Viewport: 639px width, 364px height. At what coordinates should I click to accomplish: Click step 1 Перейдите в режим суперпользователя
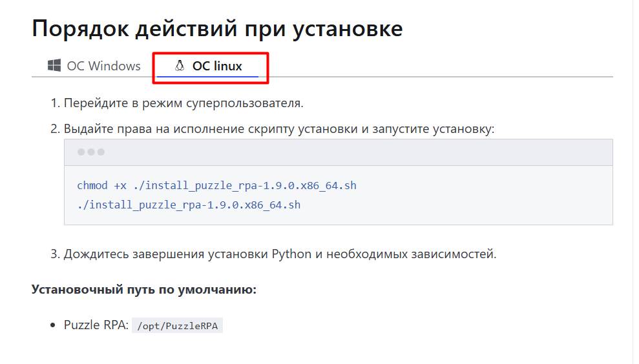tap(183, 103)
